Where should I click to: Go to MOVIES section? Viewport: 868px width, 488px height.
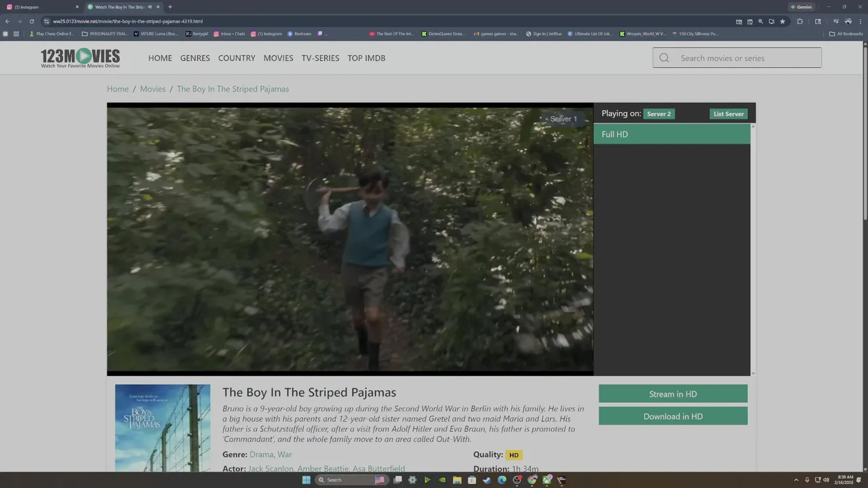pos(279,58)
